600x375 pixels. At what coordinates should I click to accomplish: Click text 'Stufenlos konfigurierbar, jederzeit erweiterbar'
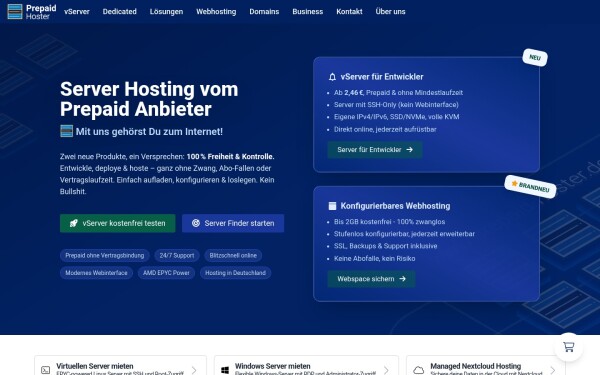click(404, 234)
